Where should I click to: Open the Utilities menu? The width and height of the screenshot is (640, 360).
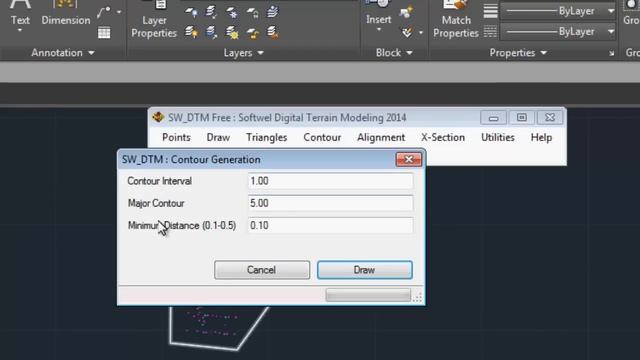pos(498,138)
